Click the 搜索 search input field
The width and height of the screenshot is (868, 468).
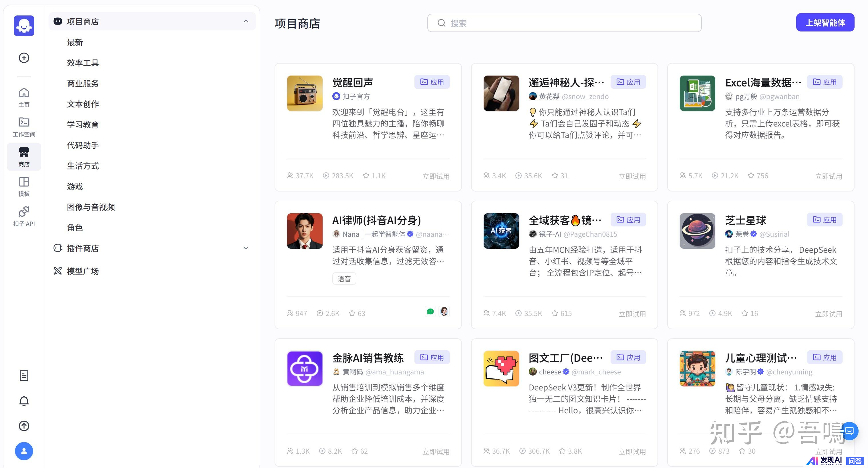(569, 23)
